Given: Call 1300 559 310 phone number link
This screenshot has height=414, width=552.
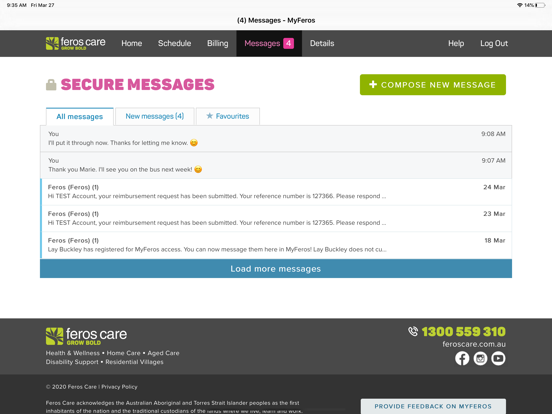Looking at the screenshot, I should (x=463, y=331).
